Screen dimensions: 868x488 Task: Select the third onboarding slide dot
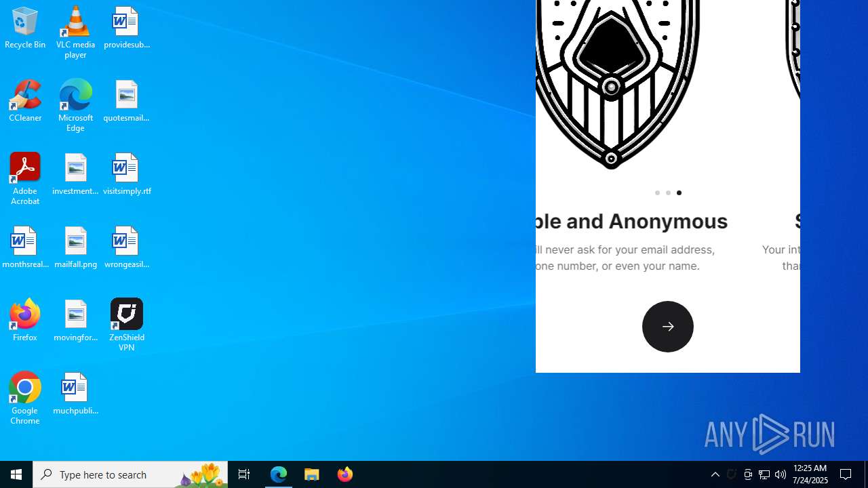[x=679, y=193]
